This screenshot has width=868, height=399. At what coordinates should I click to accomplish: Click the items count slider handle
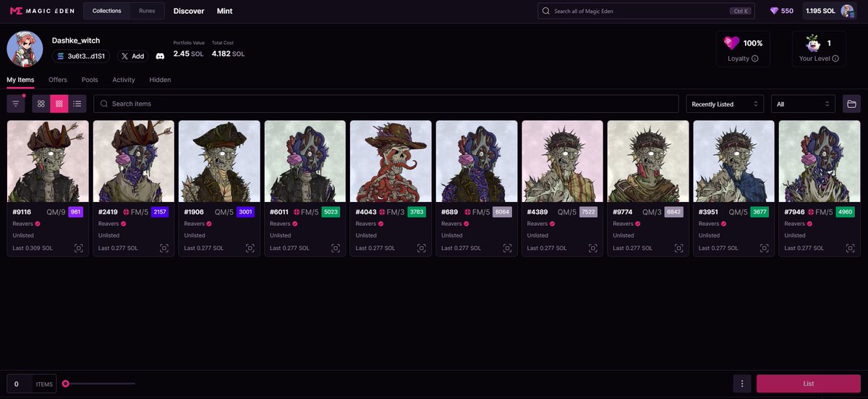pyautogui.click(x=66, y=384)
